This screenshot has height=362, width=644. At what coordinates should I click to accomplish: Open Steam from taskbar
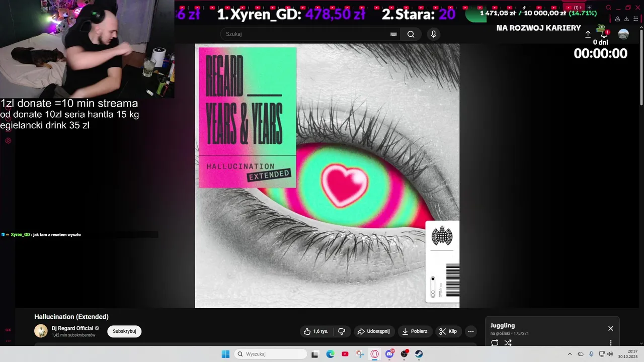pos(419,354)
